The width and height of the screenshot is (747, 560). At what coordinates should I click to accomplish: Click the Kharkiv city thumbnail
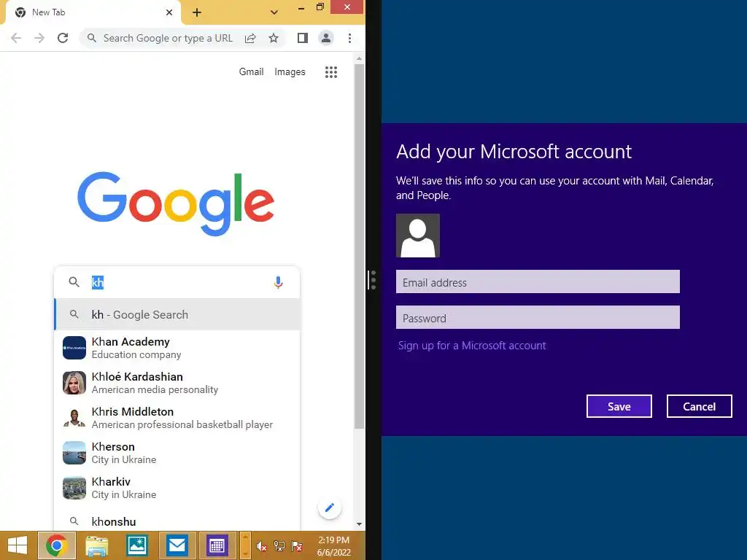(x=74, y=488)
